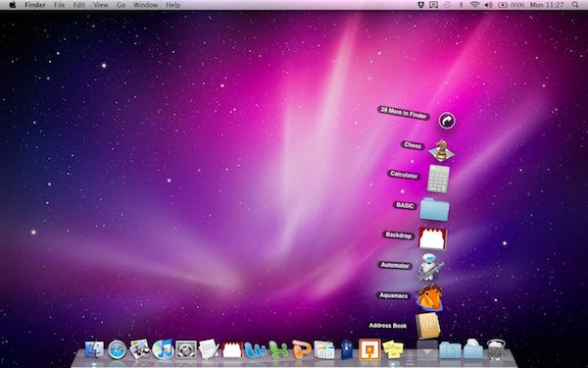The width and height of the screenshot is (588, 368).
Task: Open the Wi-Fi status menu
Action: (x=474, y=5)
